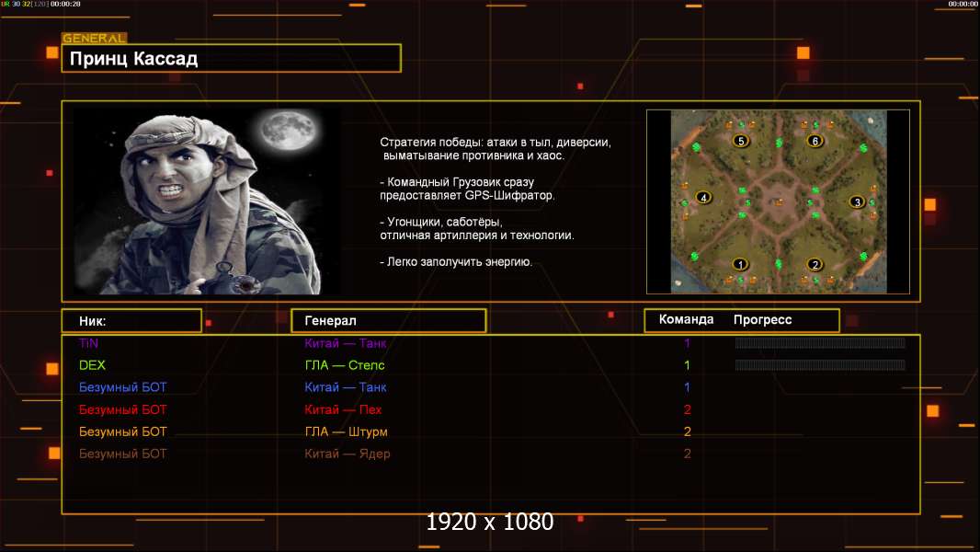Click the 00:00:00 timer at top right
Viewport: 980px width, 552px height.
coord(963,4)
